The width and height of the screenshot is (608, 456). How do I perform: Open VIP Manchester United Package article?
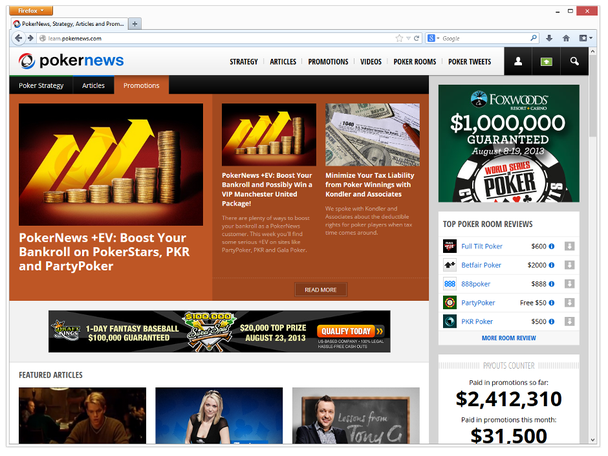pyautogui.click(x=267, y=189)
